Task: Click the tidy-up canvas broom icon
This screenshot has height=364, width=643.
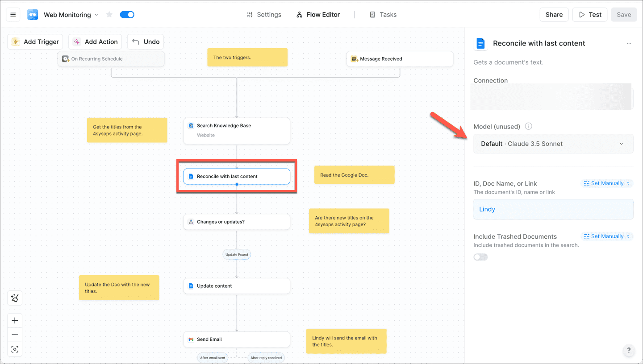Action: pyautogui.click(x=15, y=298)
